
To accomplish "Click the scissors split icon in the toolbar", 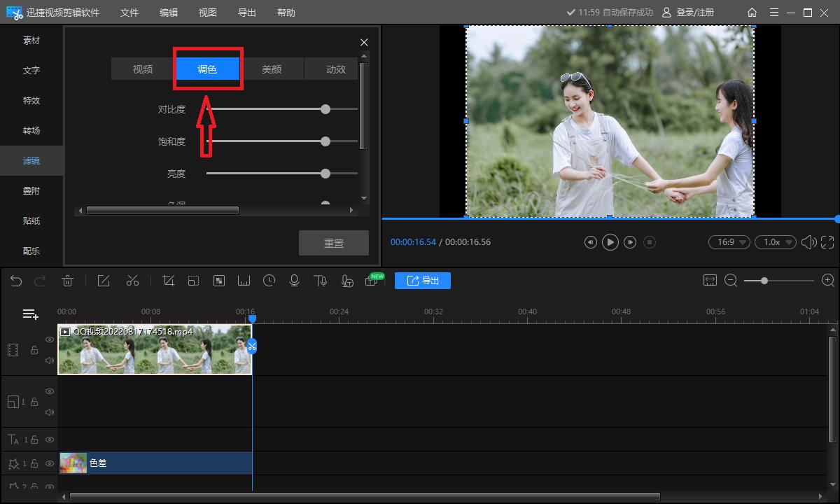I will tap(132, 281).
